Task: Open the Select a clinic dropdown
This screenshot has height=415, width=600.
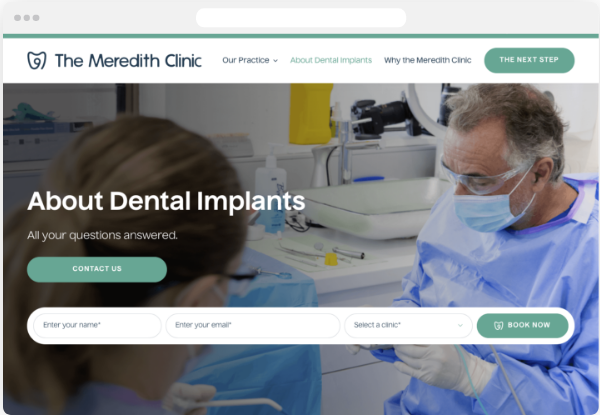Action: coord(408,325)
